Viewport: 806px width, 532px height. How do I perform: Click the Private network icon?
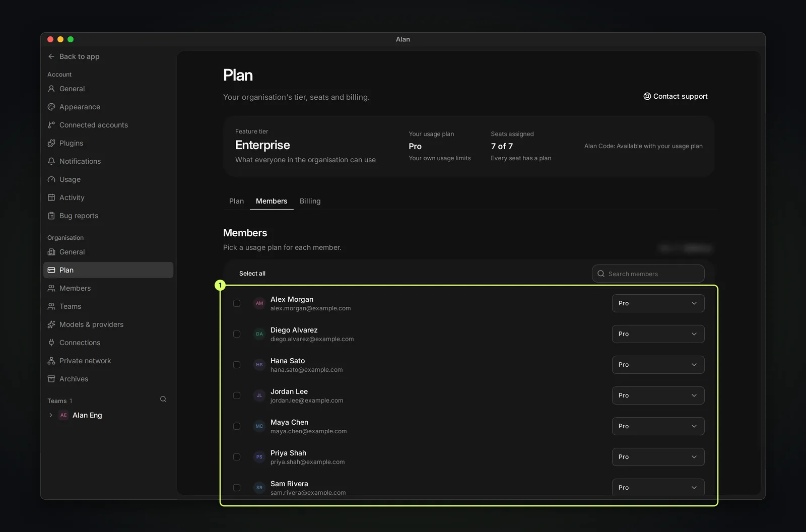coord(51,361)
